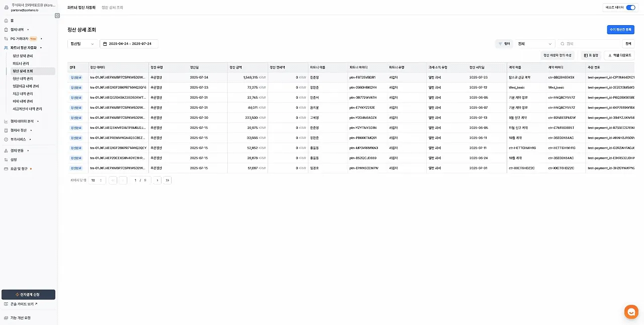
Task: Click the 요금 및 청구 billing icon
Action: 6,169
